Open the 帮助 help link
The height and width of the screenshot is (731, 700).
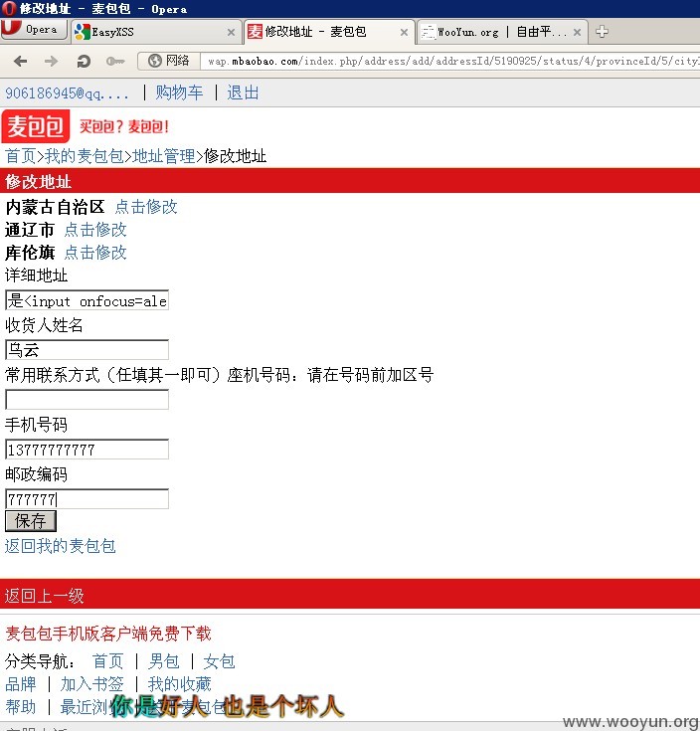21,707
